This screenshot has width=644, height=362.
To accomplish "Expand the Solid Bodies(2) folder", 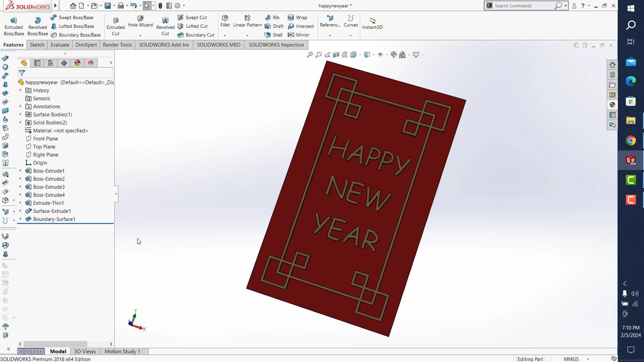I will coord(20,122).
